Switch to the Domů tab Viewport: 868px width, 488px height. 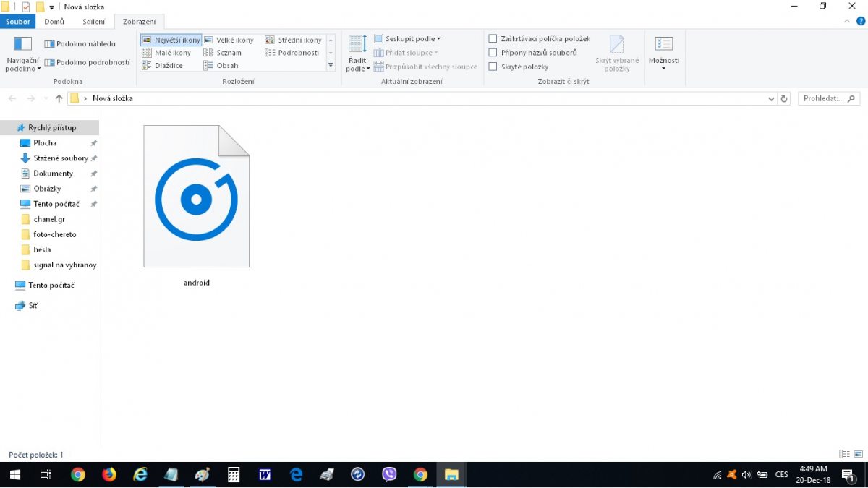coord(54,22)
